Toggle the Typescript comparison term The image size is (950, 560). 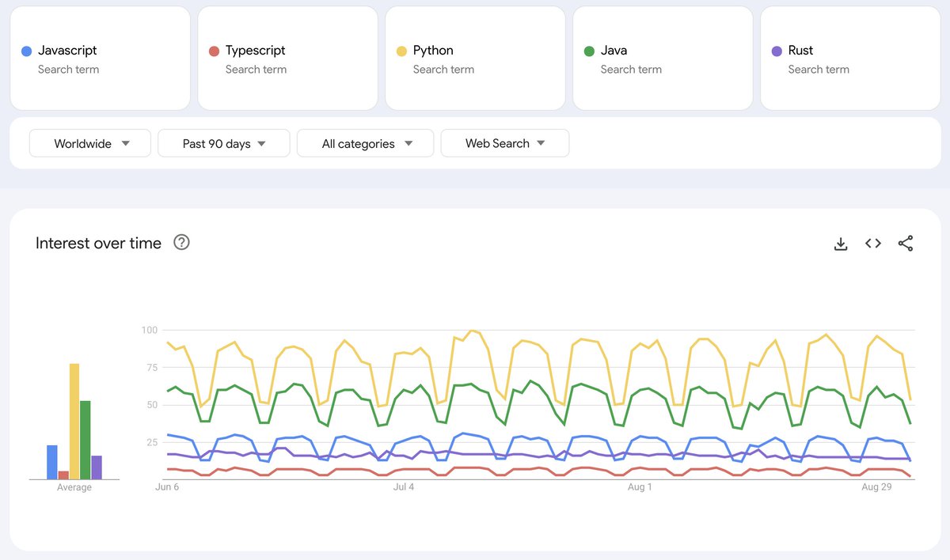[287, 58]
